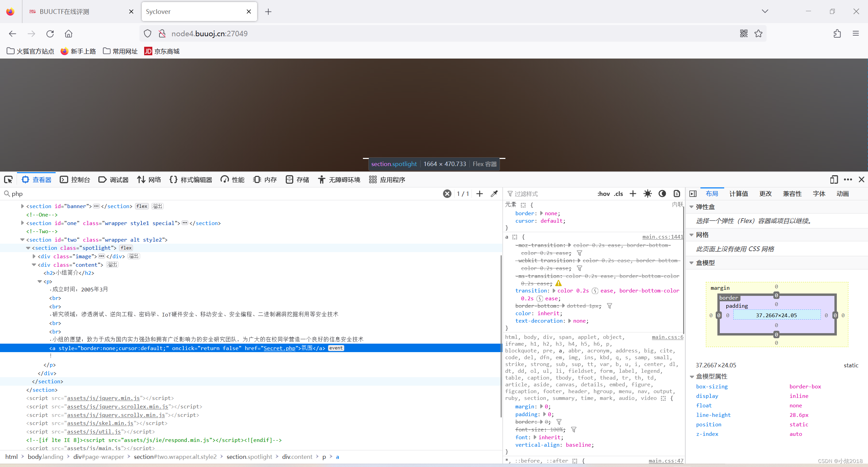Toggle print media simulation icon
868x467 pixels.
pos(677,194)
